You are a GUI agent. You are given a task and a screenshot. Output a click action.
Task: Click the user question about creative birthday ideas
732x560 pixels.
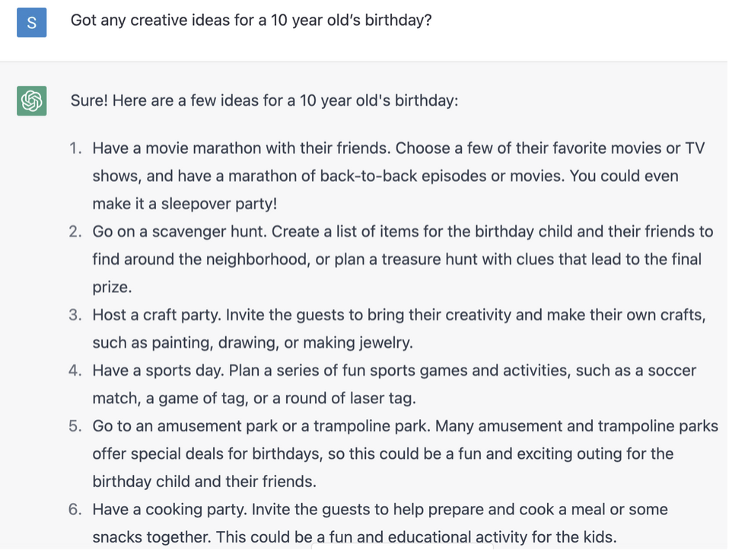pos(251,21)
